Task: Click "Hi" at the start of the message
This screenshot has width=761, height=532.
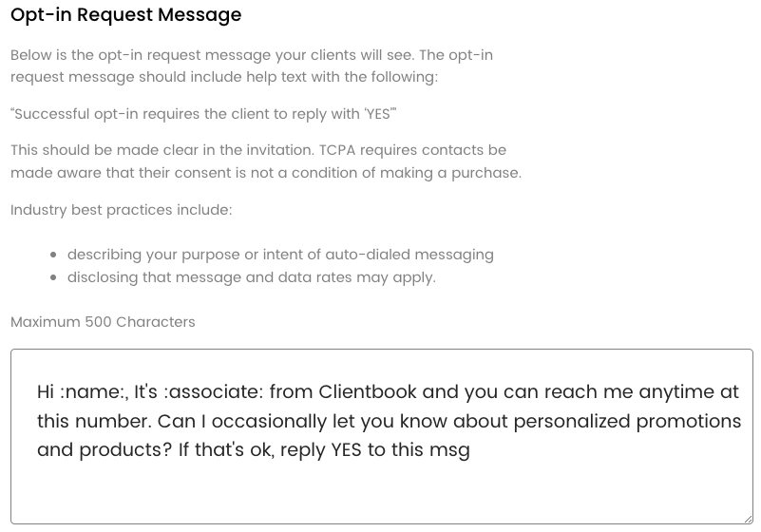Action: tap(47, 392)
